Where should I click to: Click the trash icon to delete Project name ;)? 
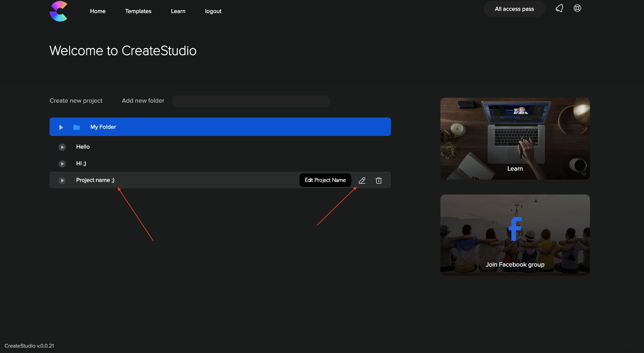(x=379, y=180)
